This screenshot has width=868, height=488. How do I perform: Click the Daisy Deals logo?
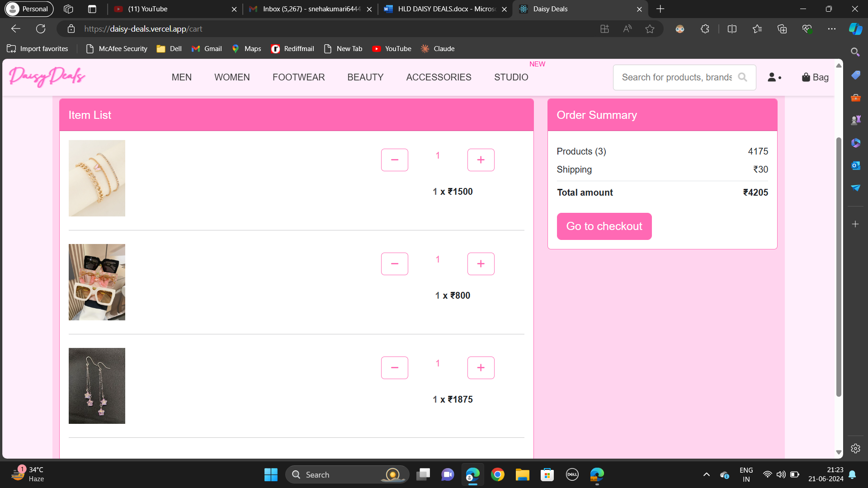click(47, 76)
